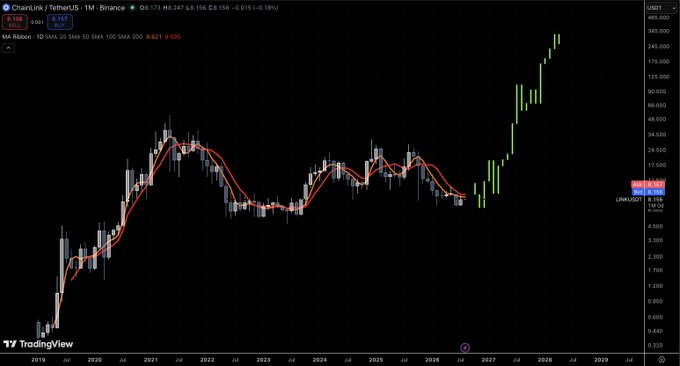
Task: Click the 90.000 price scale label
Action: (657, 92)
